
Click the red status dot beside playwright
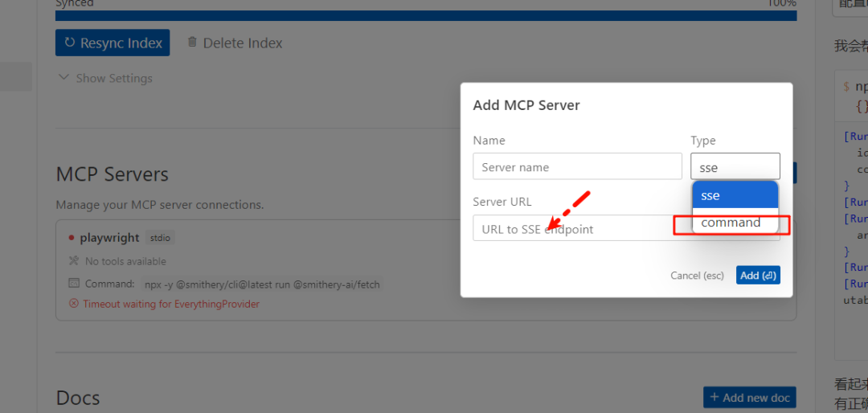(72, 238)
